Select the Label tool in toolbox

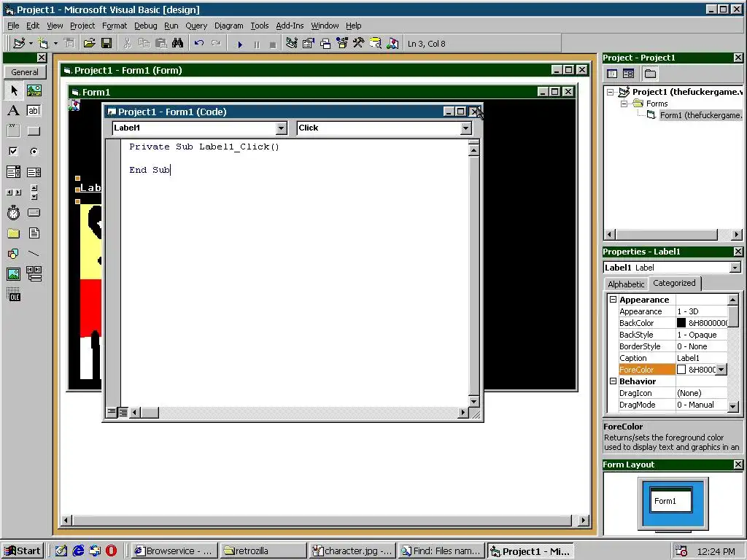click(14, 111)
